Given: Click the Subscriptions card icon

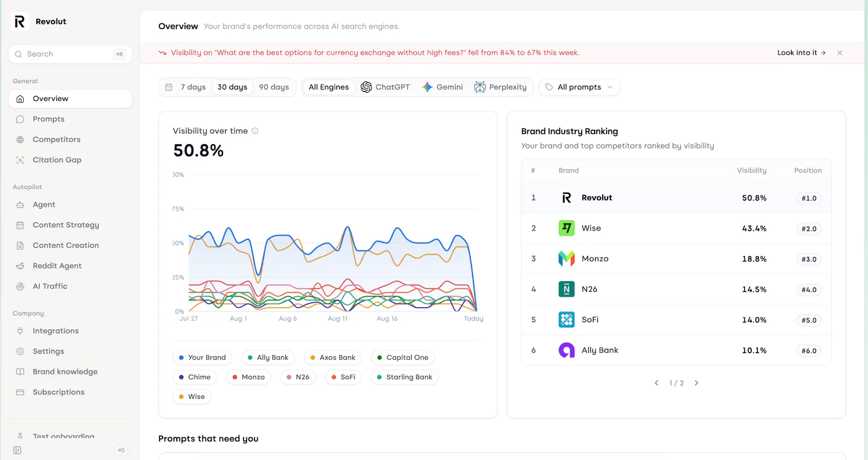Looking at the screenshot, I should tap(20, 392).
